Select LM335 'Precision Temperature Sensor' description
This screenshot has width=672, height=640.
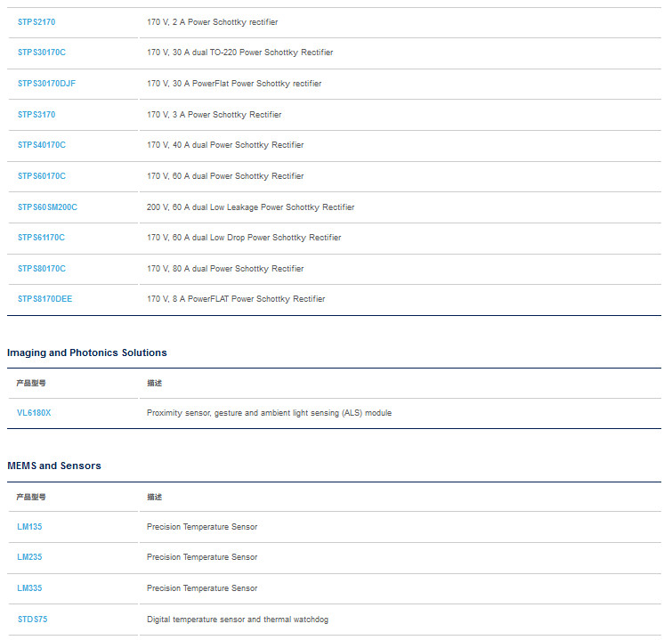coord(202,588)
